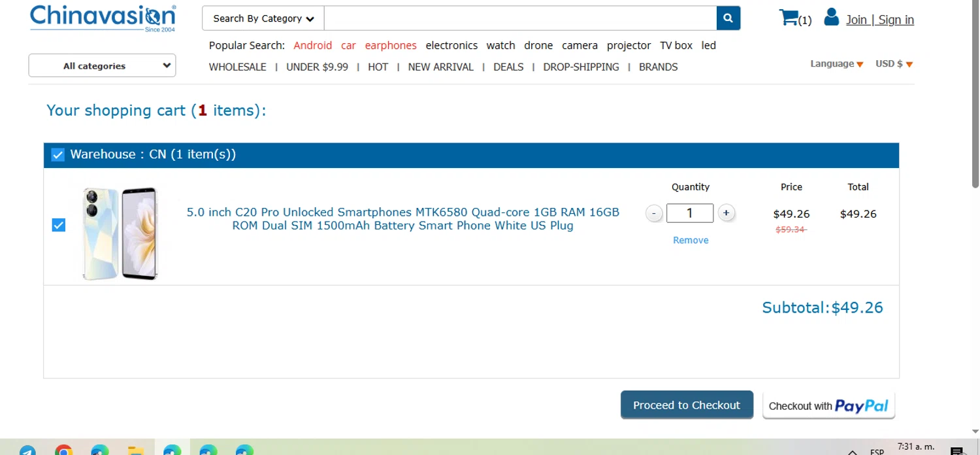Show hidden system tray icons arrow
The image size is (980, 455).
[852, 452]
